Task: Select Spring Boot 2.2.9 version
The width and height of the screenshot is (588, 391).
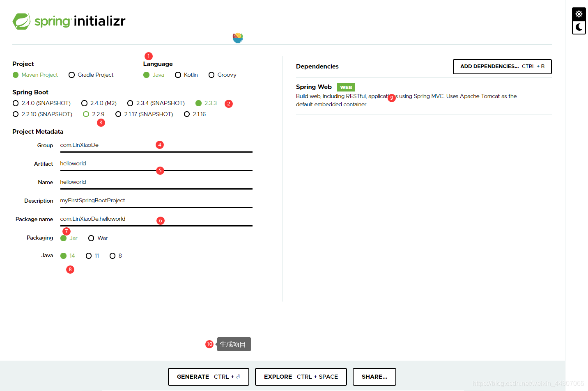Action: click(x=94, y=114)
